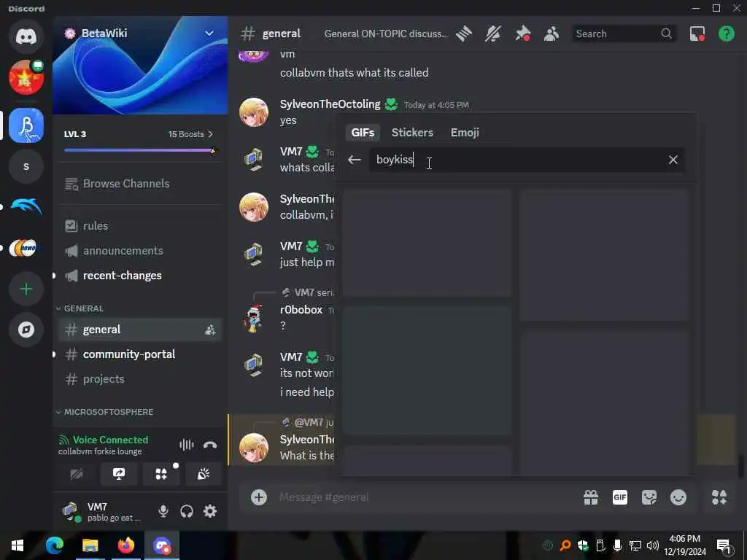Open the Threads icon in channel header
Viewport: 747px width, 560px height.
point(463,34)
